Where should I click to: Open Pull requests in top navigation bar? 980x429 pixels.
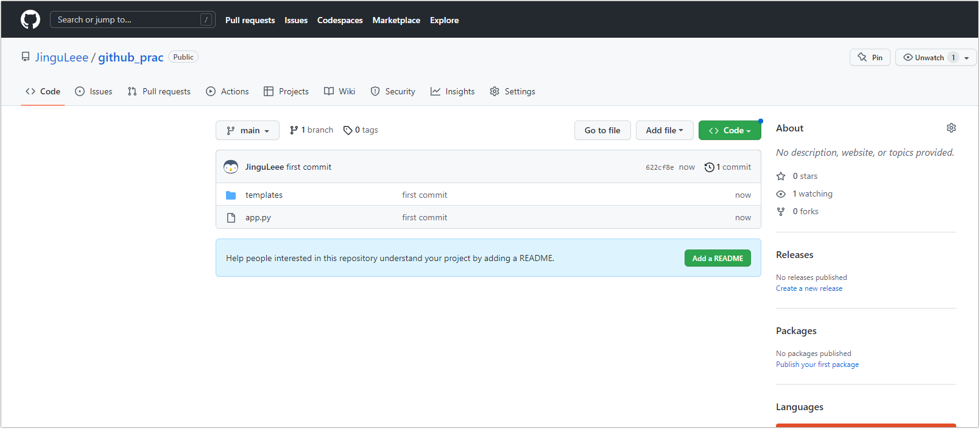pos(250,20)
